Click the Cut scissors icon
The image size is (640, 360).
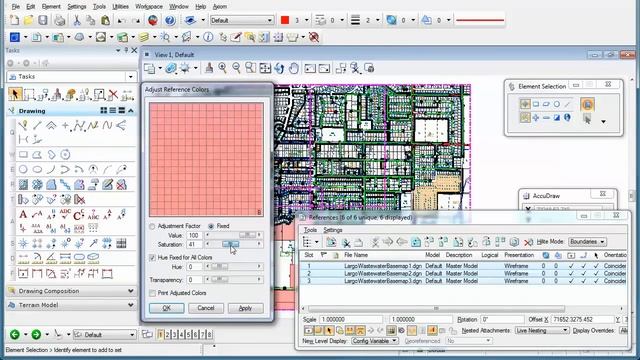click(x=77, y=20)
